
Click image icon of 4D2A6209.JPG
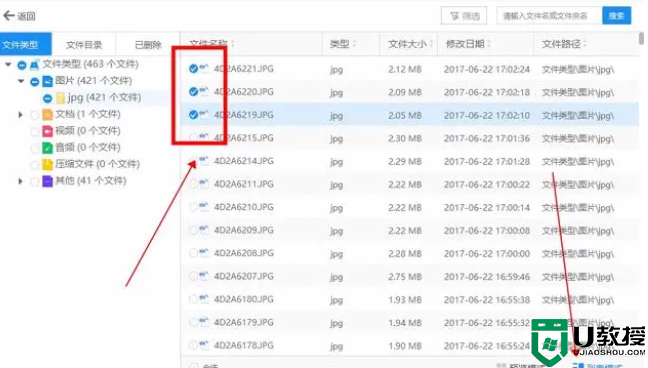point(204,230)
